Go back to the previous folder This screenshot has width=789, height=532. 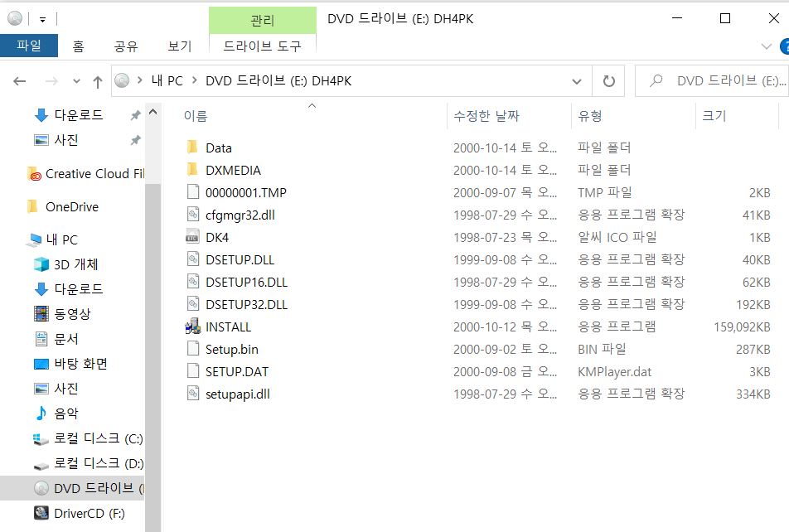coord(20,81)
